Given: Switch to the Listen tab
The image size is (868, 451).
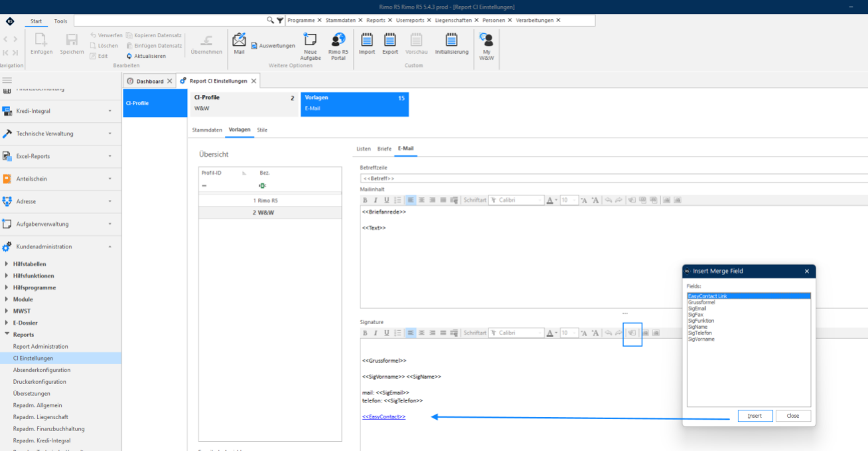Looking at the screenshot, I should click(x=364, y=148).
